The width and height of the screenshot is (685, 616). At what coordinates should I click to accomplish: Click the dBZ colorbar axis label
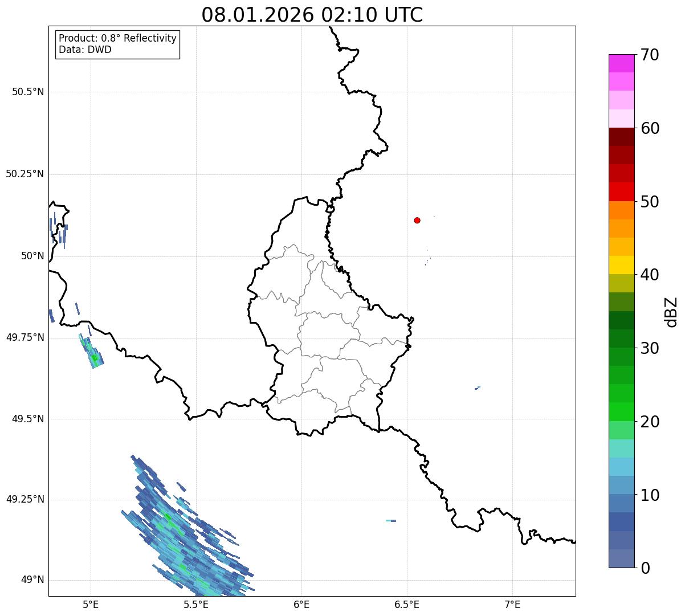click(671, 311)
